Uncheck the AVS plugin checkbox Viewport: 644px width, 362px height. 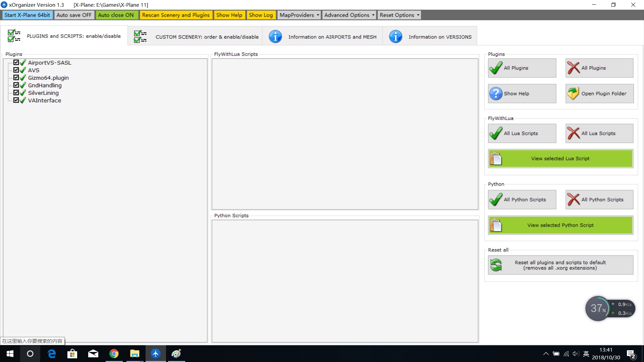(16, 70)
